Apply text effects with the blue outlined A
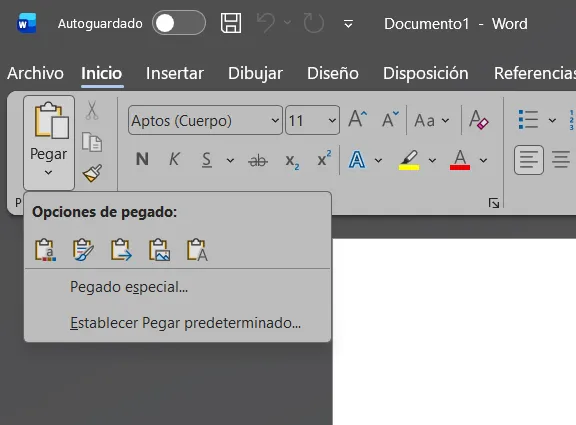The height and width of the screenshot is (425, 576). (357, 160)
